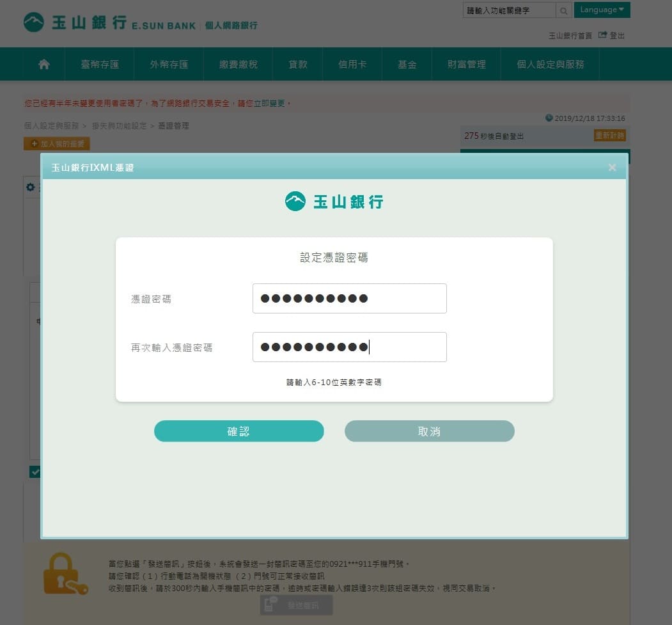The image size is (672, 625).
Task: Click the gear icon behind dialog
Action: [31, 187]
